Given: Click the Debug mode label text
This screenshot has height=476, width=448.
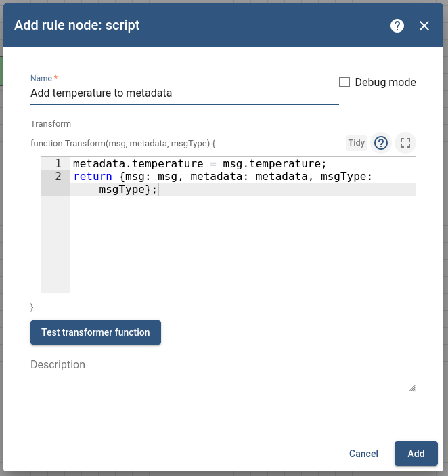Looking at the screenshot, I should click(385, 82).
